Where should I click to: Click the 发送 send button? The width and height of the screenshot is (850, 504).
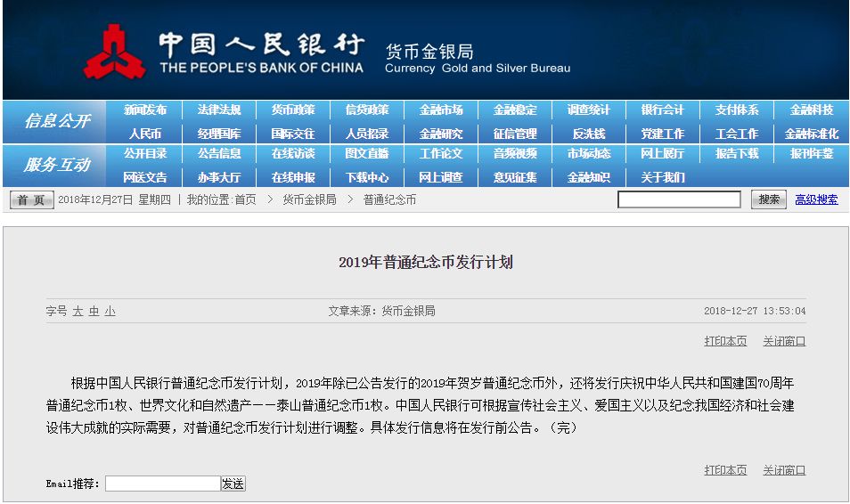click(x=233, y=484)
